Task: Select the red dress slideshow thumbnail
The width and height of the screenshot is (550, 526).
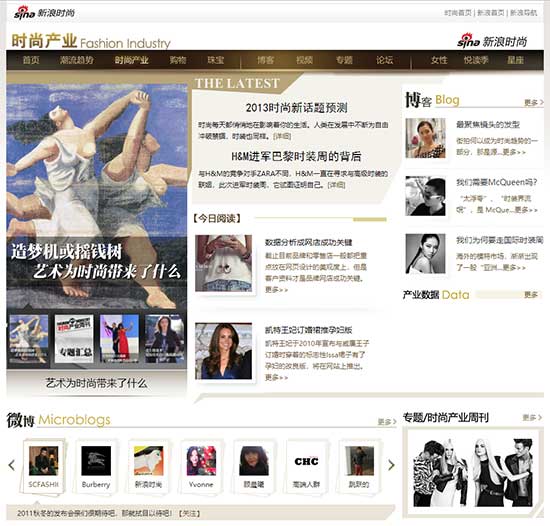Action: pyautogui.click(x=119, y=338)
